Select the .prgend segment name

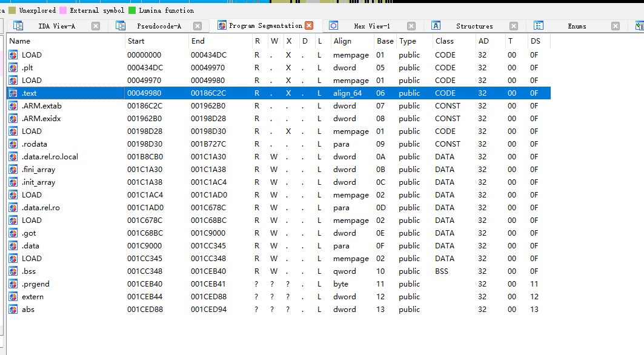(x=35, y=284)
